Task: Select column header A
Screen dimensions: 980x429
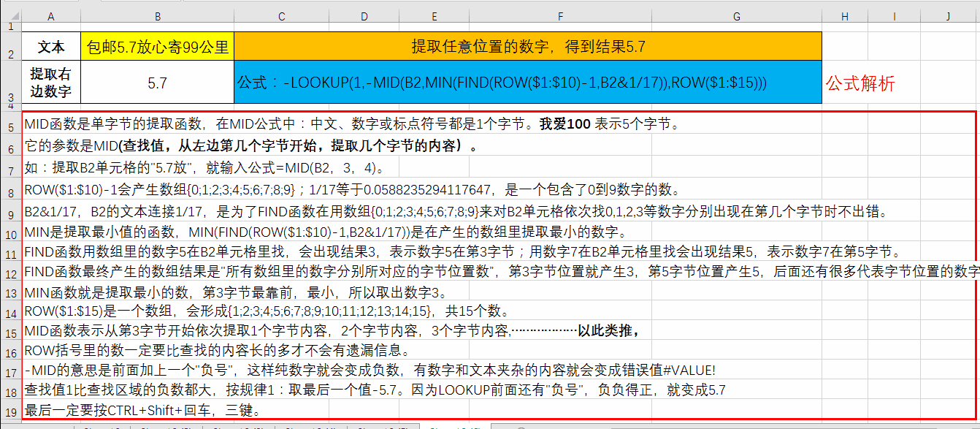Action: [51, 14]
